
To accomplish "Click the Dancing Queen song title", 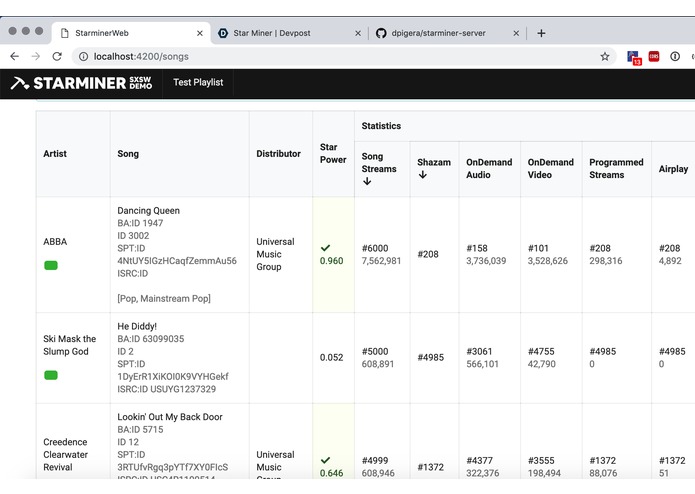I will 148,210.
